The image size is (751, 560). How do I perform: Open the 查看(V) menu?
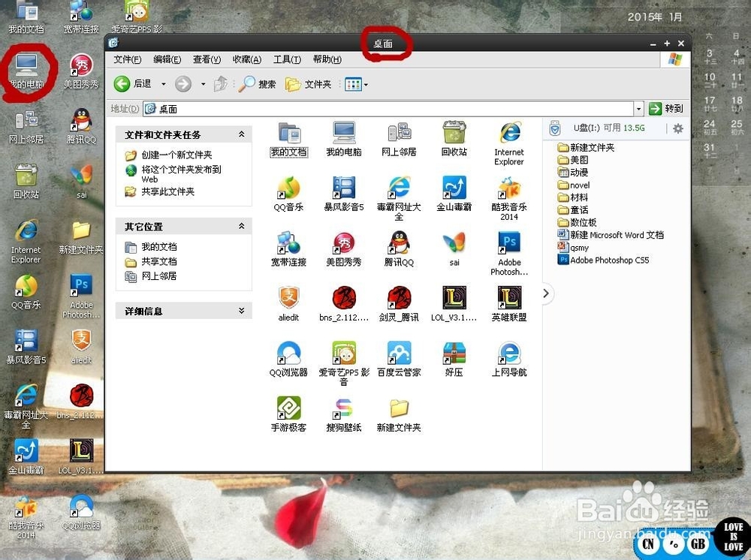pyautogui.click(x=207, y=59)
